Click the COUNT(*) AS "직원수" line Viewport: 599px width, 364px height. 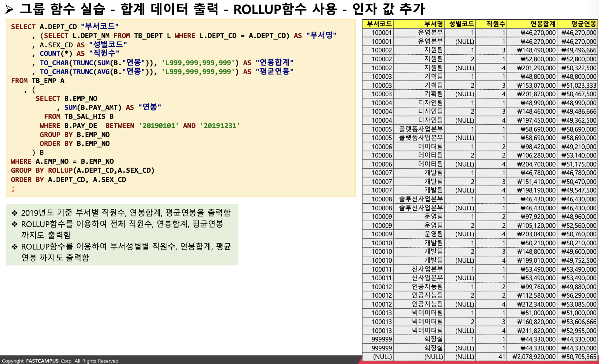76,54
